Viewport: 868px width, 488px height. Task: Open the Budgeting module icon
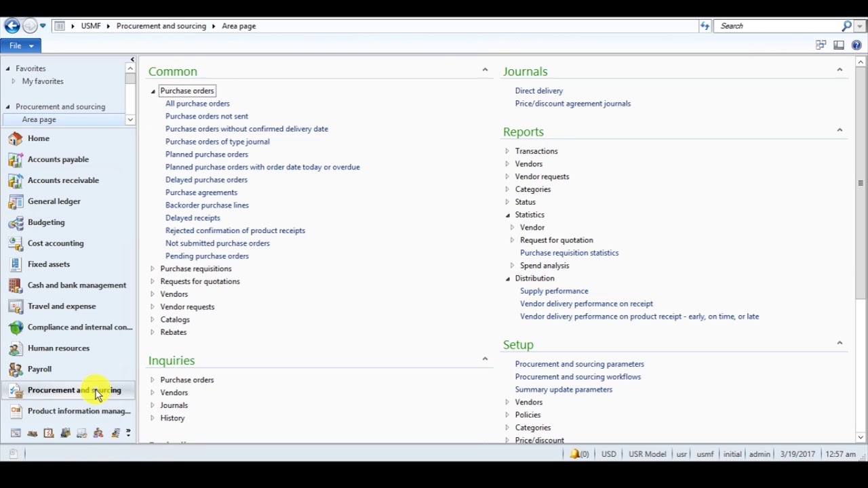(16, 222)
